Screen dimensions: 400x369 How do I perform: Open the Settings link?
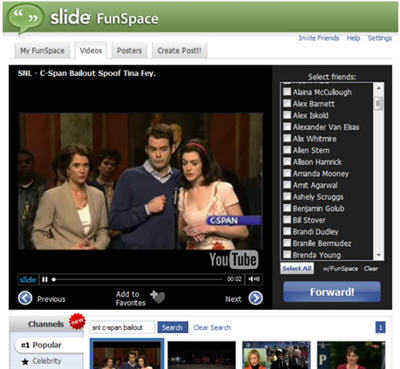click(380, 38)
